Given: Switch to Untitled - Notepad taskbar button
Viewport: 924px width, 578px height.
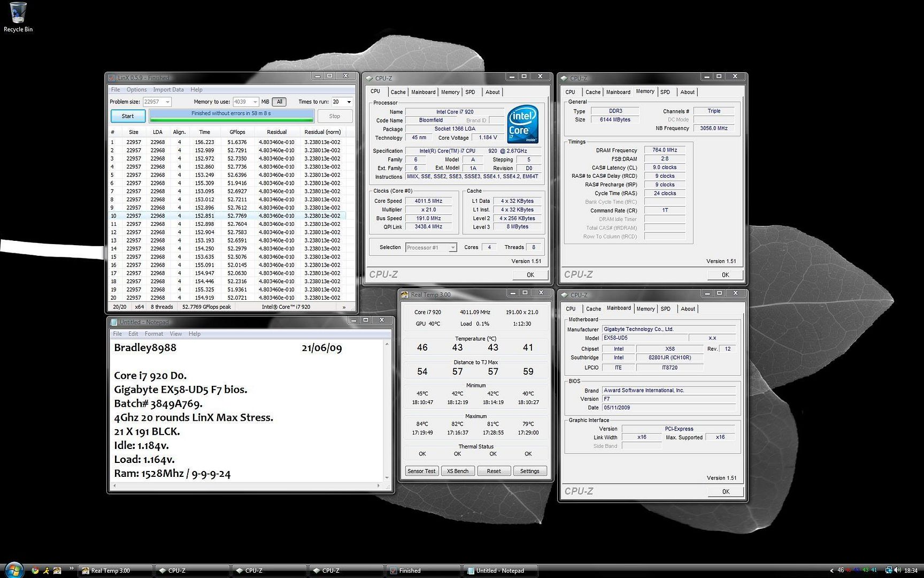Looking at the screenshot, I should click(x=500, y=571).
